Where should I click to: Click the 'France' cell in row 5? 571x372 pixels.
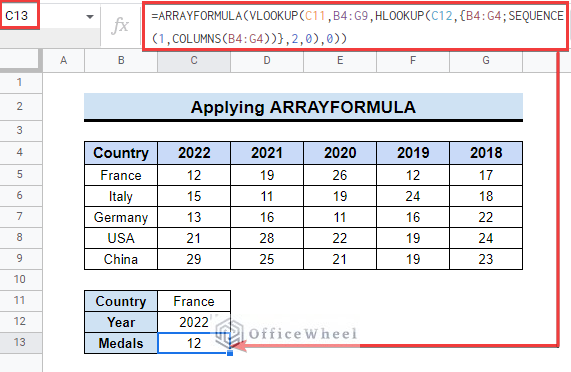click(x=121, y=175)
